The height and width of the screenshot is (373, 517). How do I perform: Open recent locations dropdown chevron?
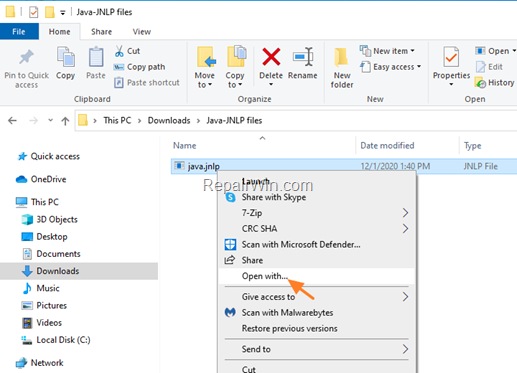point(50,120)
